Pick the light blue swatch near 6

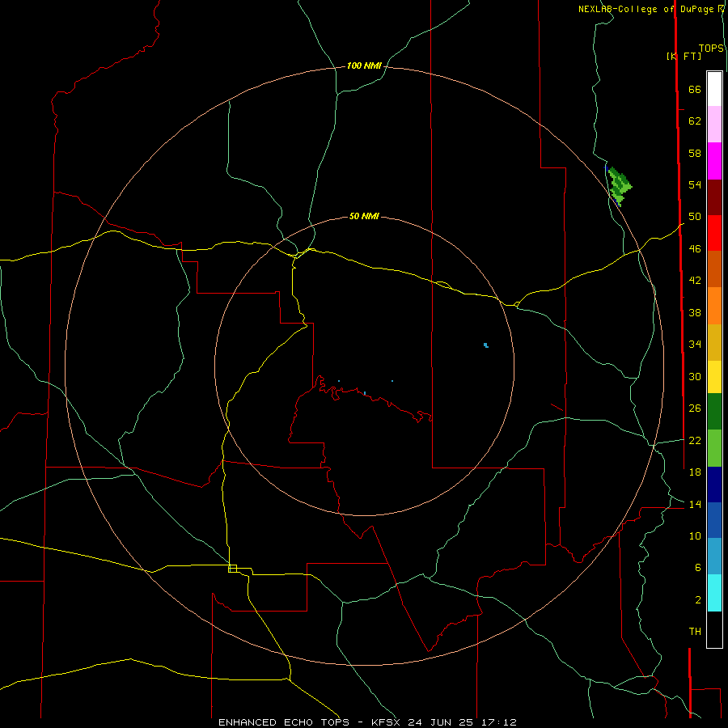714,556
